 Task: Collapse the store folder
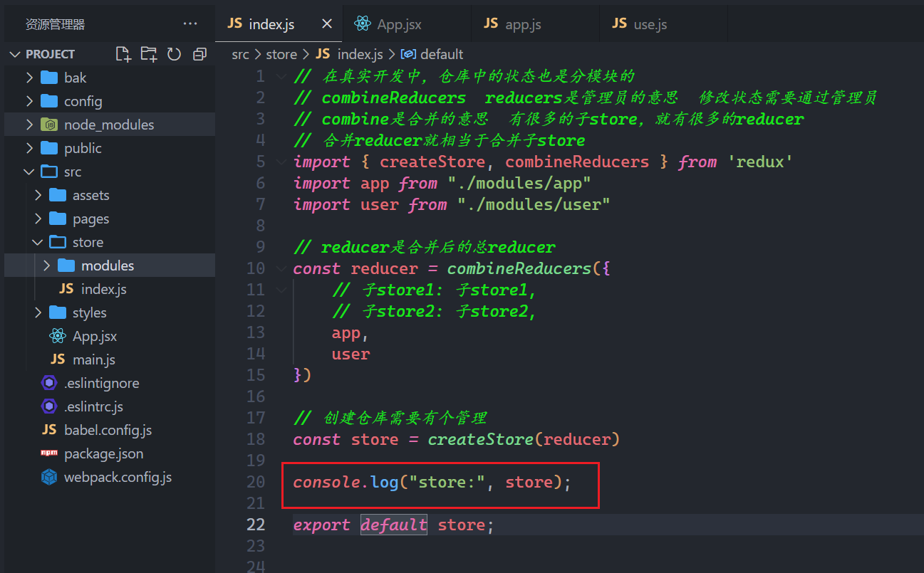pyautogui.click(x=38, y=242)
